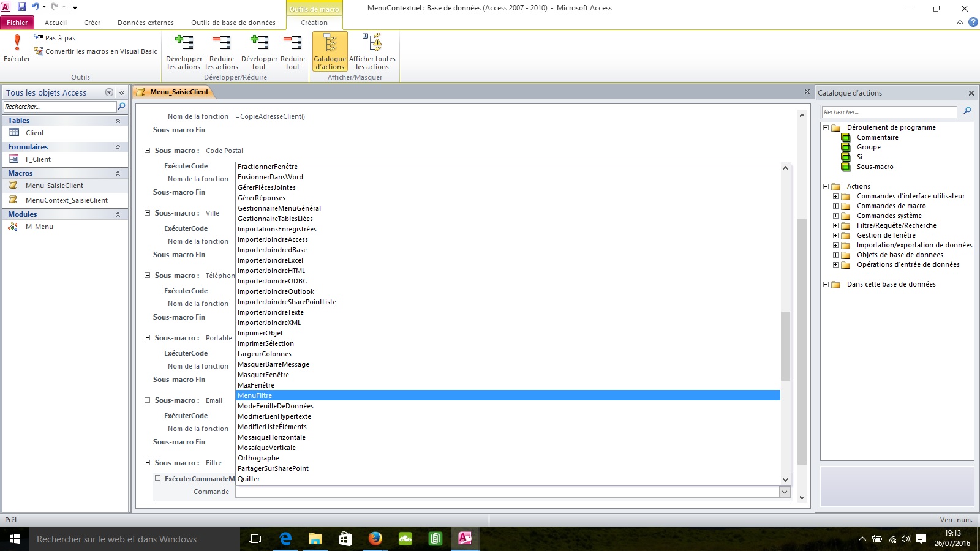The image size is (980, 551).
Task: Select Commentaire in action catalogue
Action: point(877,137)
